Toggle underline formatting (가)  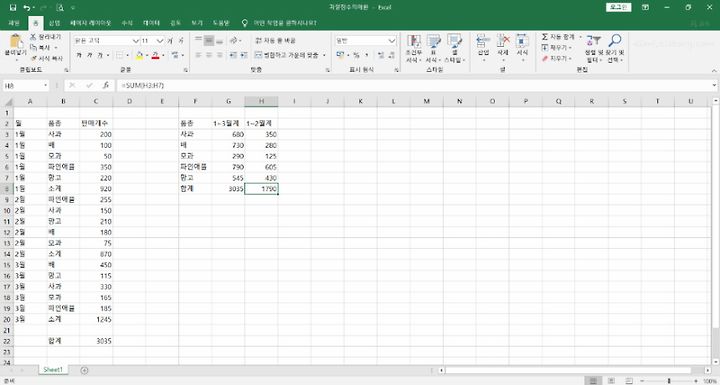tap(100, 55)
